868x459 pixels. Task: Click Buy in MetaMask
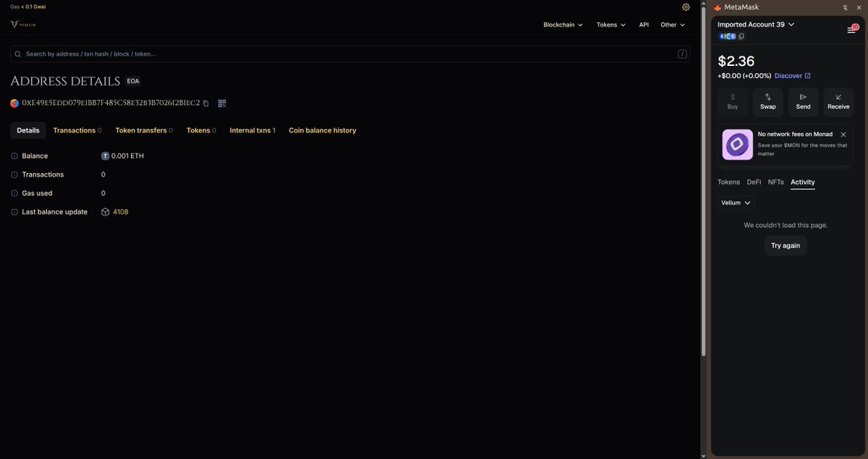(x=733, y=102)
